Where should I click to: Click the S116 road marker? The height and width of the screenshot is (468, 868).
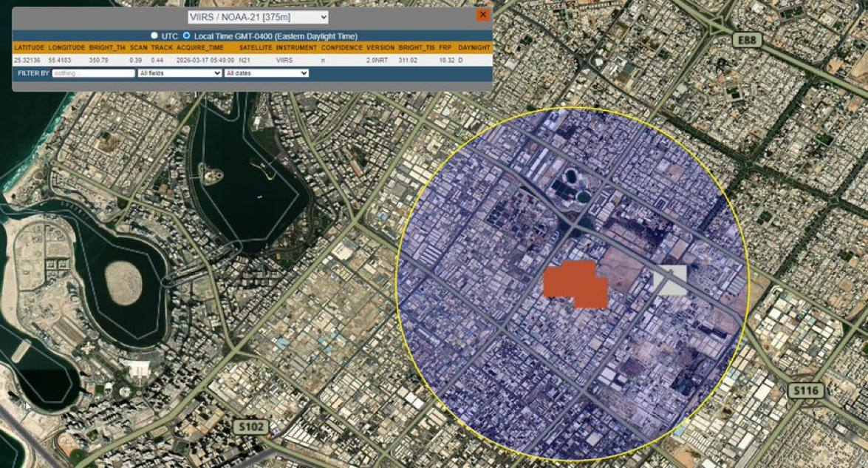pos(805,390)
